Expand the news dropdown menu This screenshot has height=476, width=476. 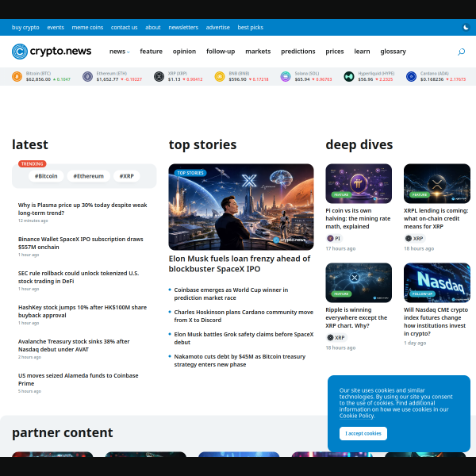click(119, 52)
